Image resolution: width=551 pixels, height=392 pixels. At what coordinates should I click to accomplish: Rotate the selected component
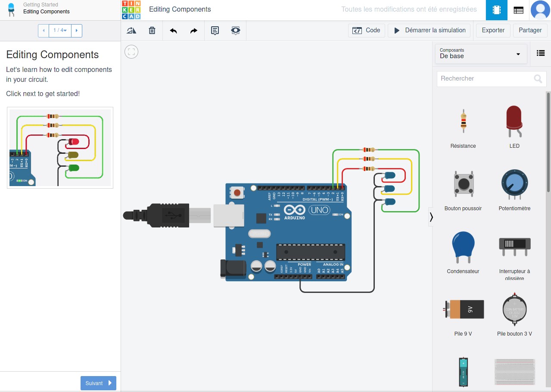click(x=131, y=31)
